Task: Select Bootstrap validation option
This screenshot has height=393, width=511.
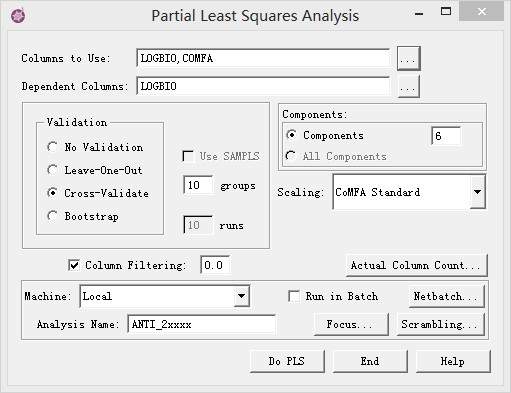Action: pyautogui.click(x=52, y=216)
